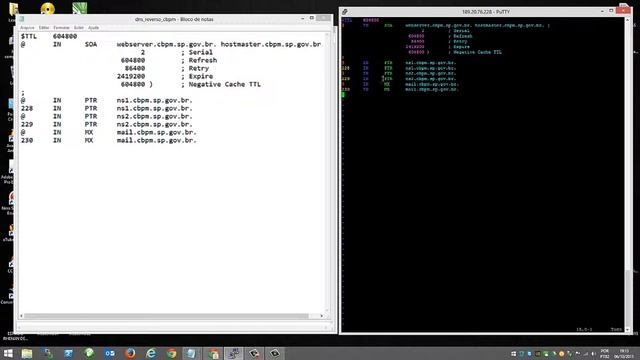This screenshot has width=640, height=360.
Task: Click ns1.cbpm.sp.gov.br. on the 228 row
Action: 154,108
